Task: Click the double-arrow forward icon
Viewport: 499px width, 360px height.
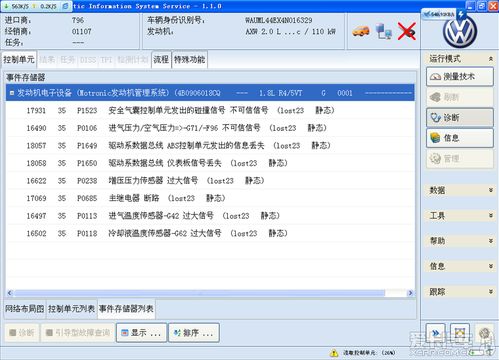Action: coord(435,333)
